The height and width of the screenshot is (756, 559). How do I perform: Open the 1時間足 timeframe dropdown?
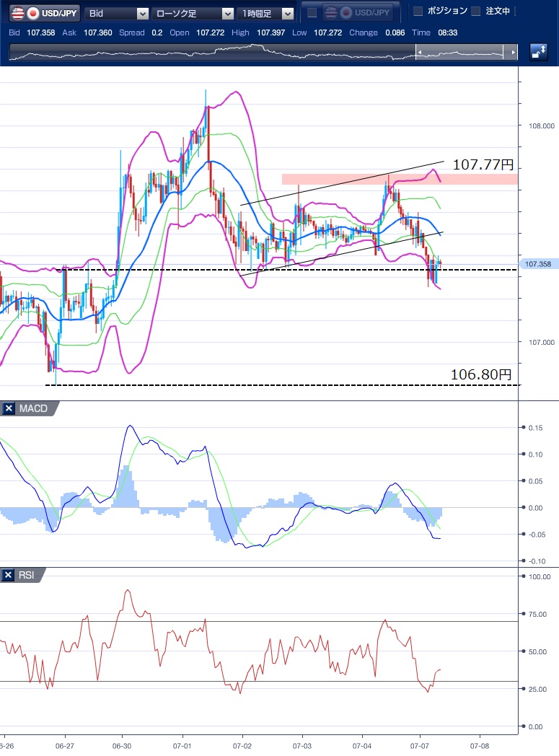tap(288, 14)
